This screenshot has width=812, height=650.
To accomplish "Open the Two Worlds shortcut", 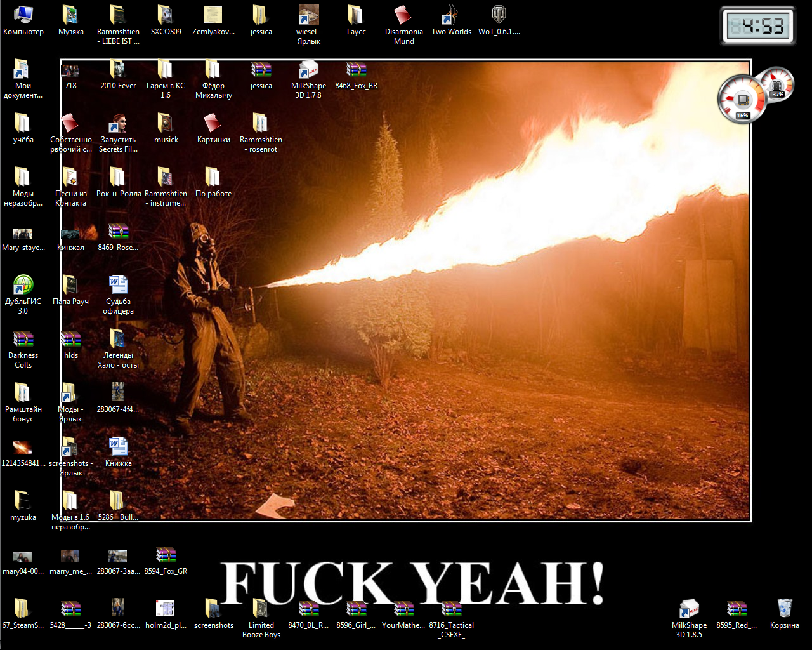I will click(451, 15).
